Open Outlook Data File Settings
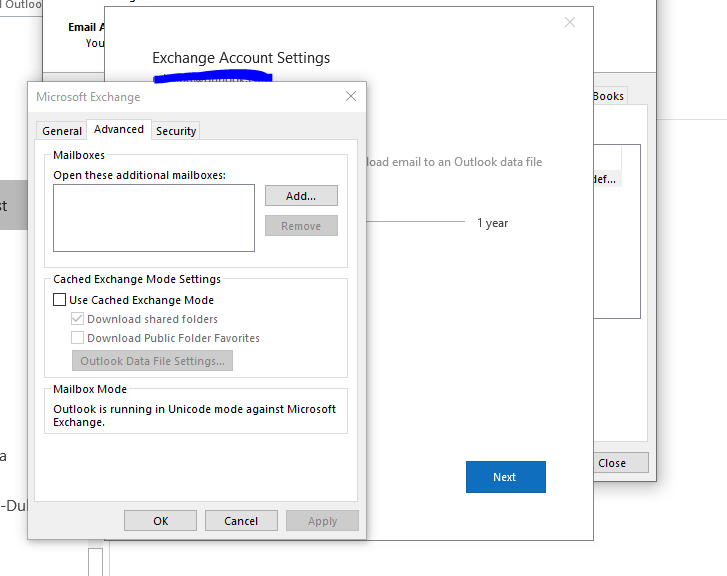The image size is (727, 576). click(152, 361)
